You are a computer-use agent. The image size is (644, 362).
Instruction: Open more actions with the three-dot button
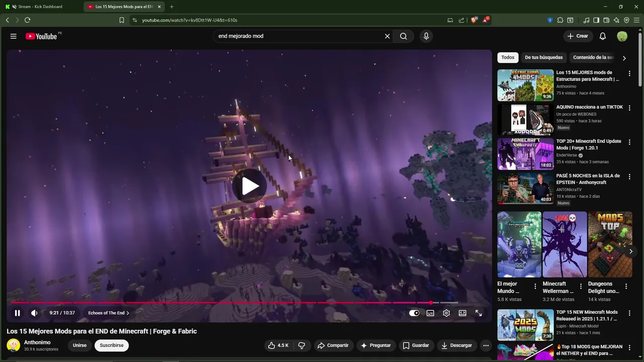point(486,345)
